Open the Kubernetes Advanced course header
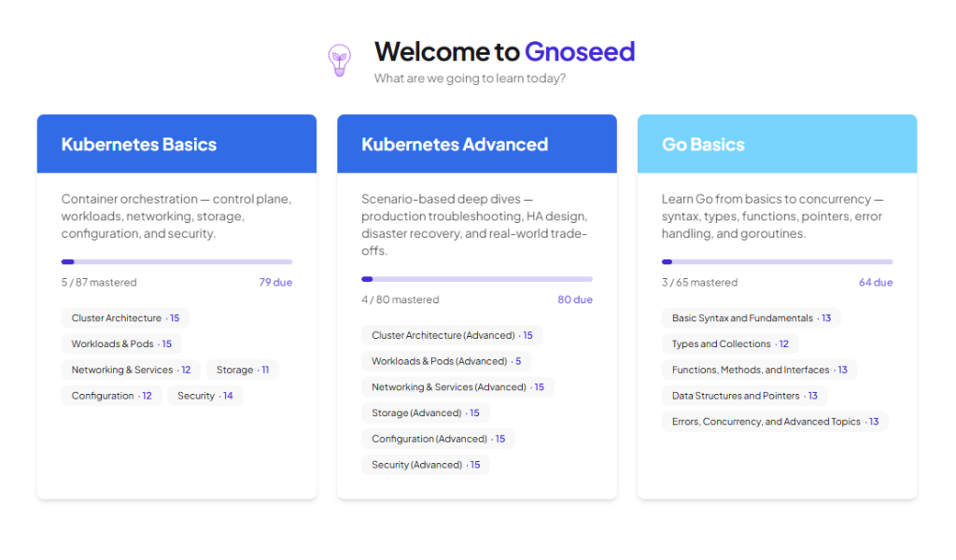Viewport: 956px width, 560px height. coord(477,144)
